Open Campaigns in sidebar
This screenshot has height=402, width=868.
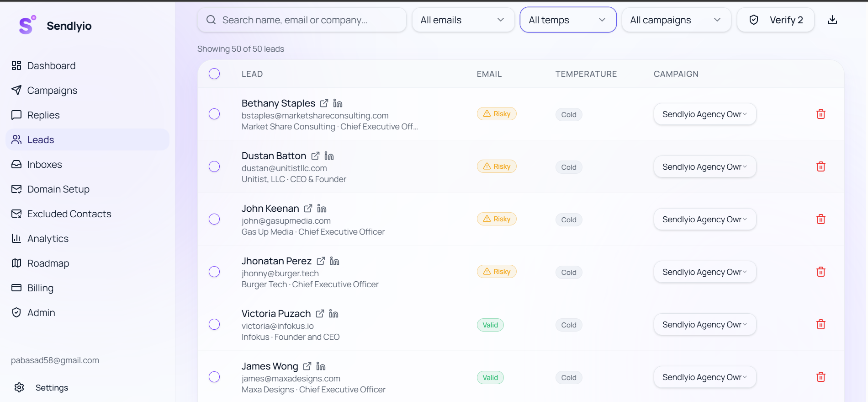[x=87, y=90]
